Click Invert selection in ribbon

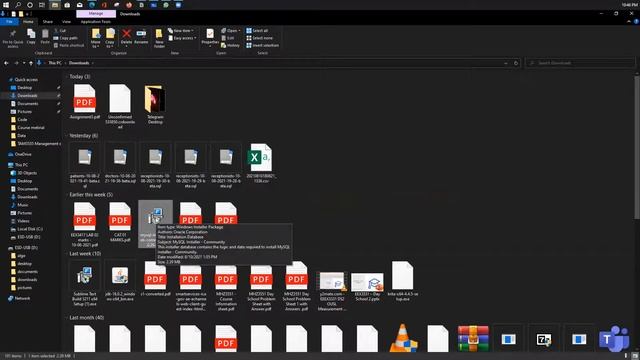tap(262, 45)
